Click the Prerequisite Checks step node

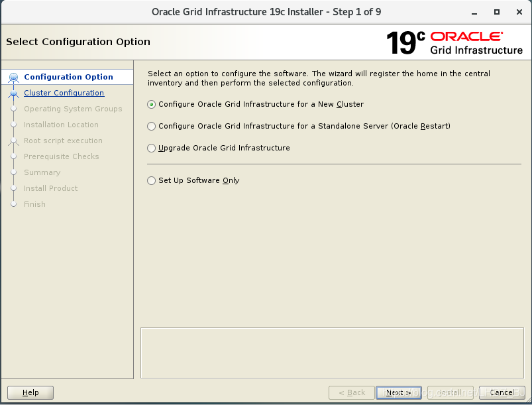(x=13, y=156)
